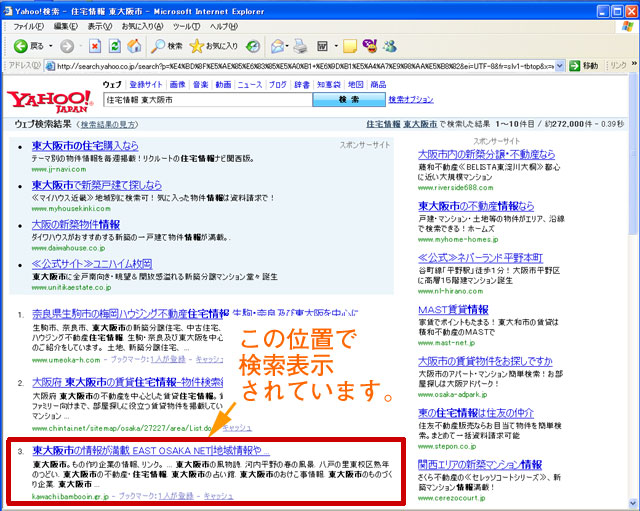
Task: Click the address bar URL field
Action: 305,66
